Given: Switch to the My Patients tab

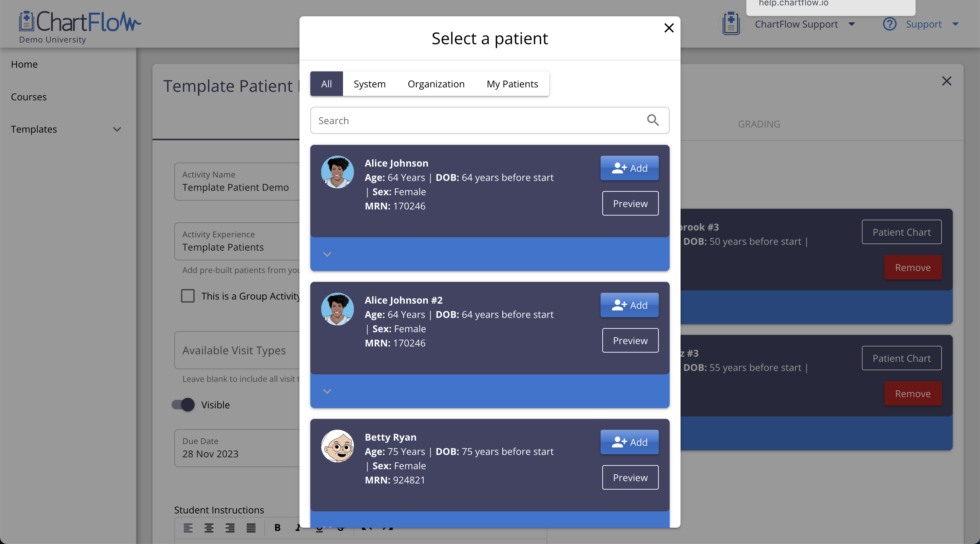Looking at the screenshot, I should (x=512, y=84).
